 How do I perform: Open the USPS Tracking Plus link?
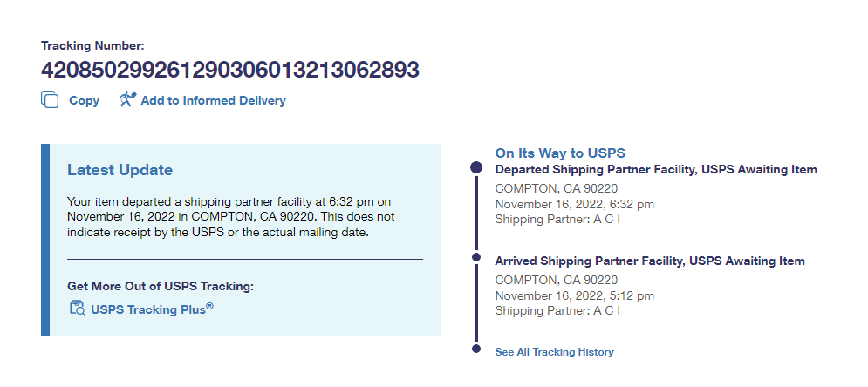pyautogui.click(x=152, y=309)
